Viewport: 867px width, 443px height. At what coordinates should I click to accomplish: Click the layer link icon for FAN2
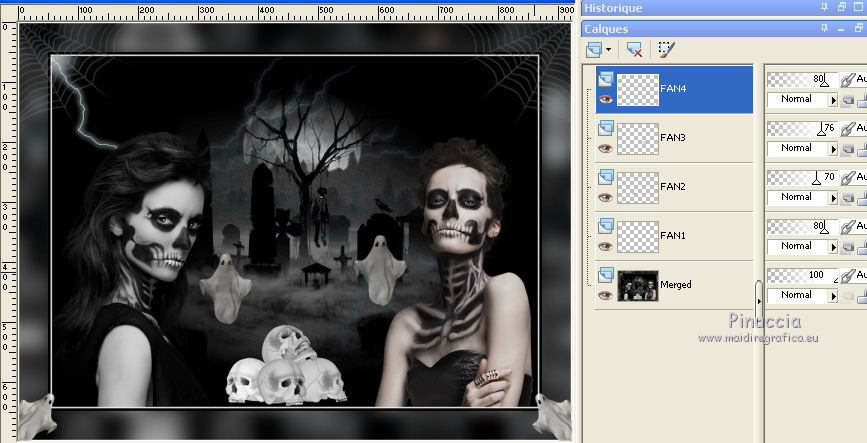(x=848, y=178)
